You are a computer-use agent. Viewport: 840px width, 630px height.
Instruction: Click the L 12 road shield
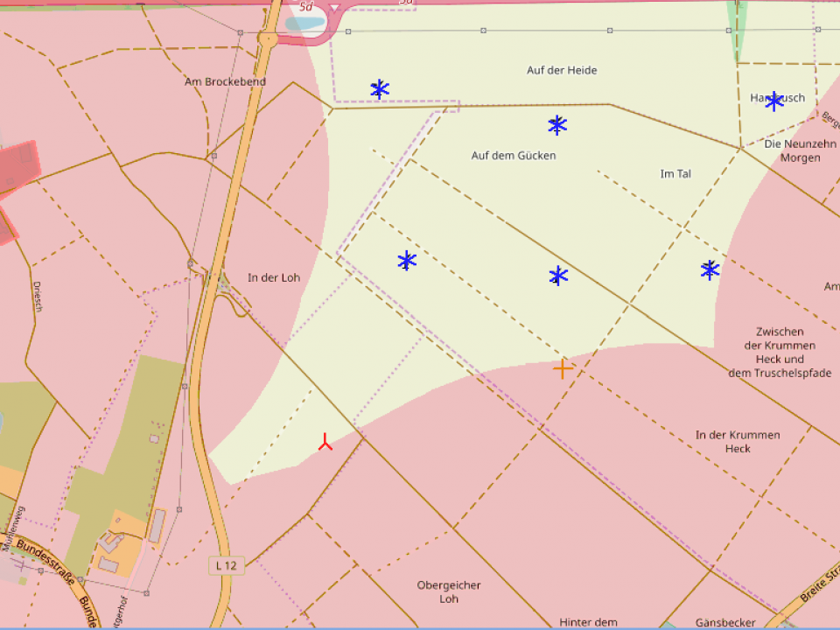click(x=227, y=566)
